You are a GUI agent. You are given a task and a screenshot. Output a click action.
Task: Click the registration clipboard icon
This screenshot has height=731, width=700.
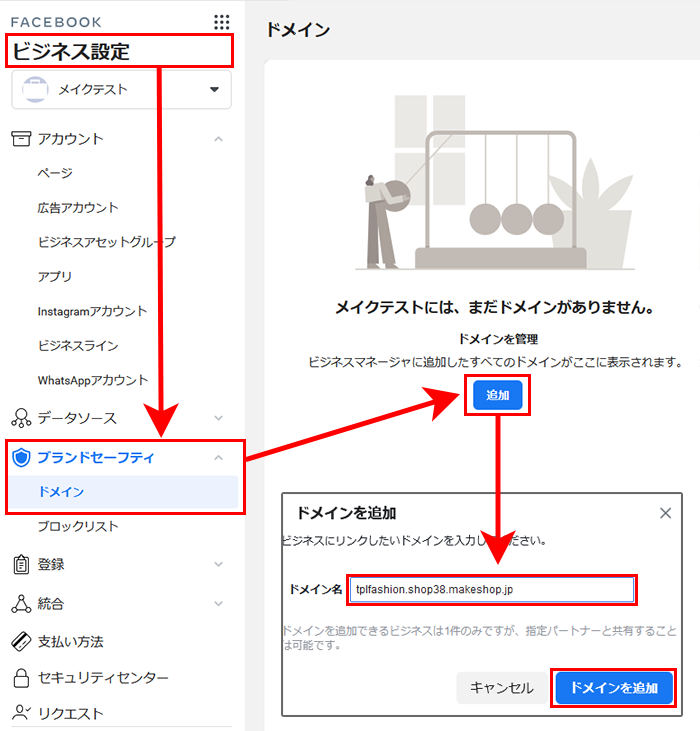pos(21,564)
